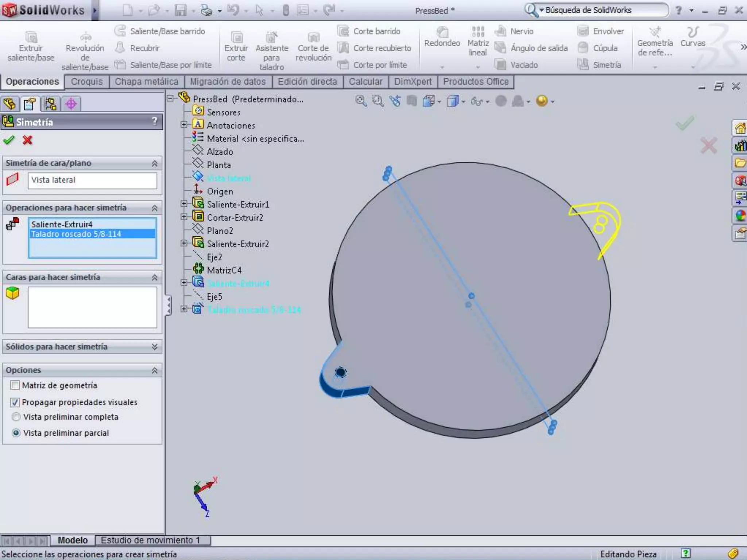Click the Vaciado shell tool icon
This screenshot has width=747, height=560.
(501, 65)
